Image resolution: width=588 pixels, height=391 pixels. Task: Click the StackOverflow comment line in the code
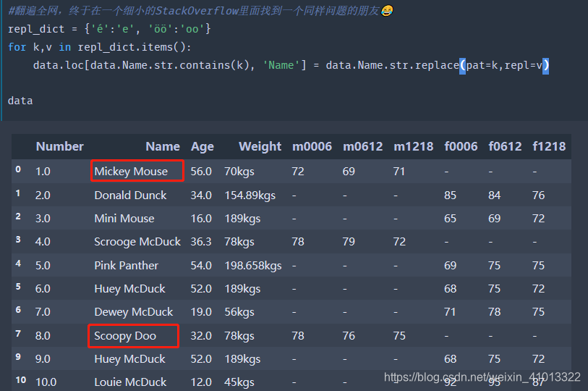pos(200,11)
